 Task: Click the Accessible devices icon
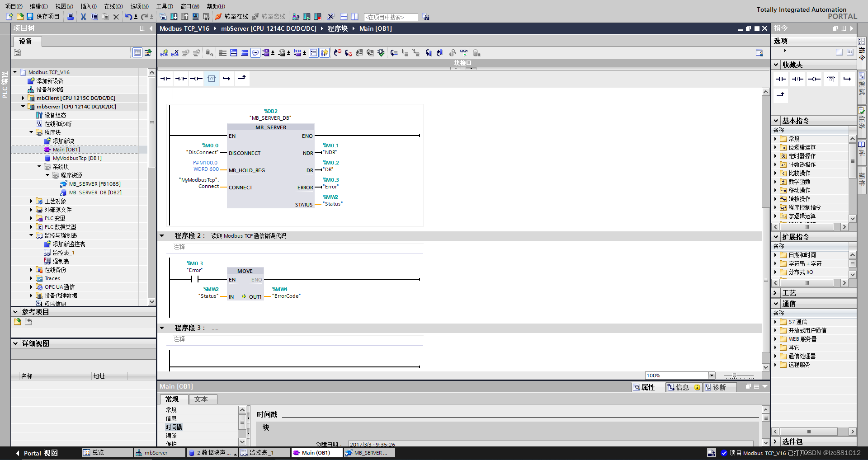tap(296, 17)
